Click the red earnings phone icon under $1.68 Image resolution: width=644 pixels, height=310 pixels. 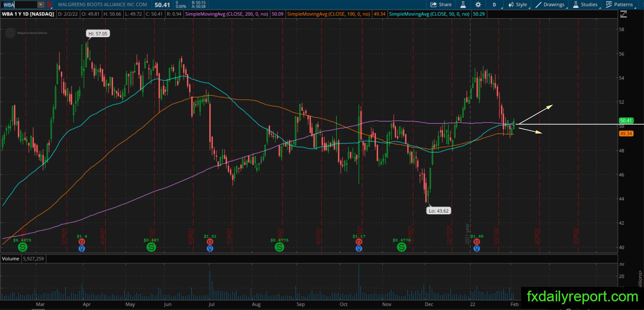tap(477, 242)
